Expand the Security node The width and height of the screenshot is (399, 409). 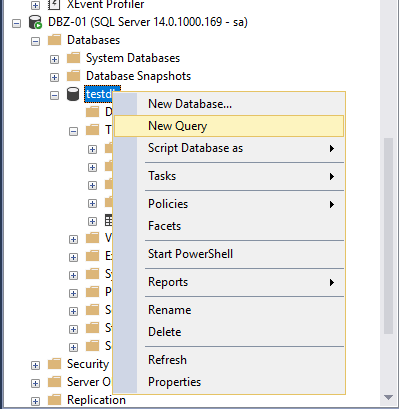click(x=35, y=366)
